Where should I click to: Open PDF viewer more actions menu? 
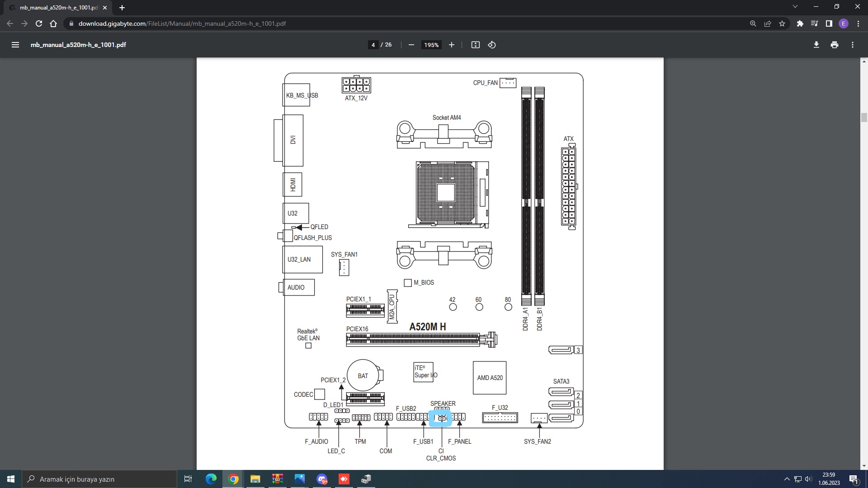pos(852,45)
